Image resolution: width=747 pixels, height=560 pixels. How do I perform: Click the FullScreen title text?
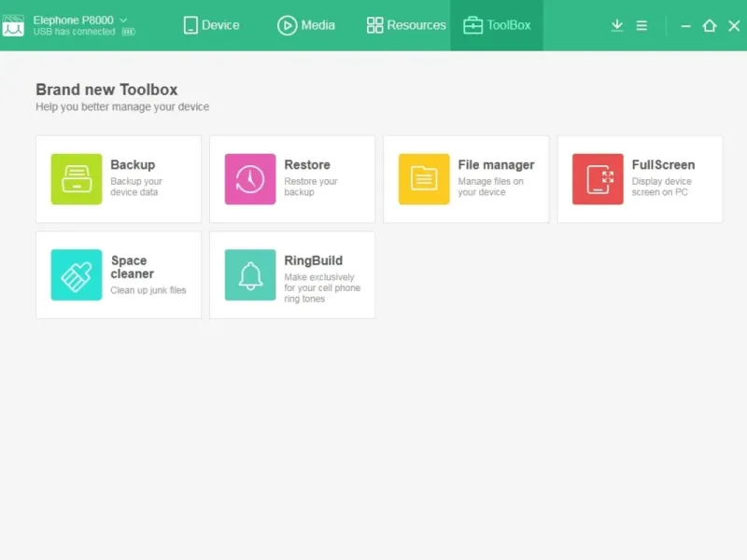663,165
